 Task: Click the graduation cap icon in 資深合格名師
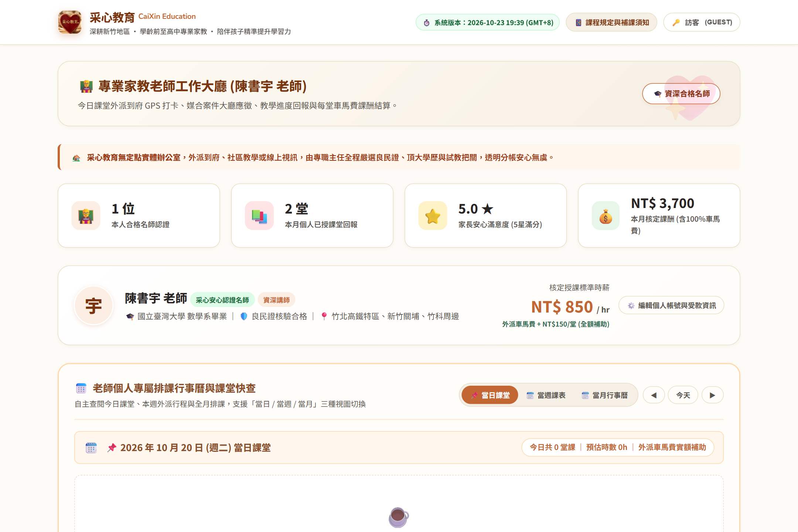[x=658, y=94]
